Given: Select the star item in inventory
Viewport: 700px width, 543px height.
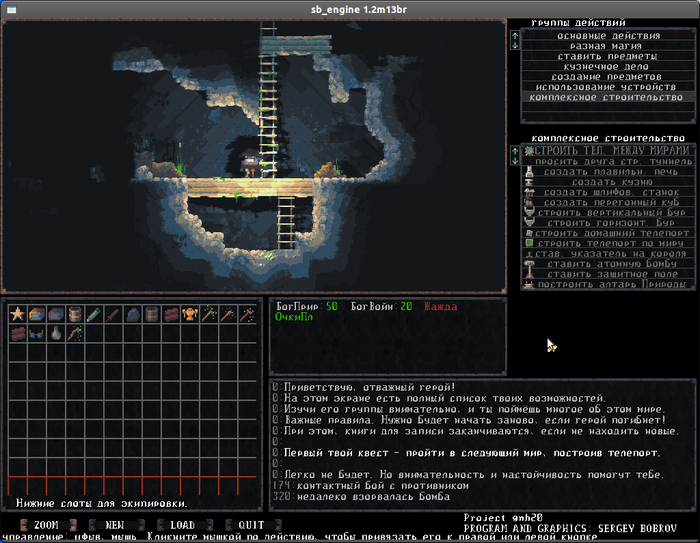Looking at the screenshot, I should click(17, 314).
